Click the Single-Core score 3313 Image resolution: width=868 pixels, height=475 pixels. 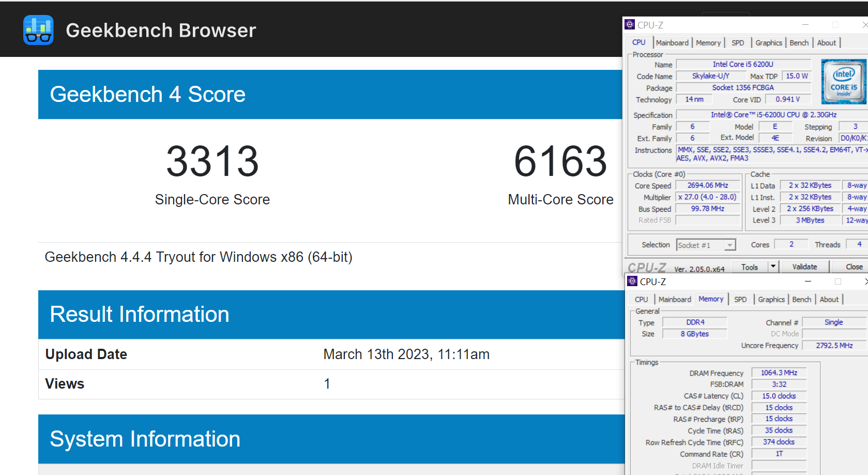click(212, 161)
